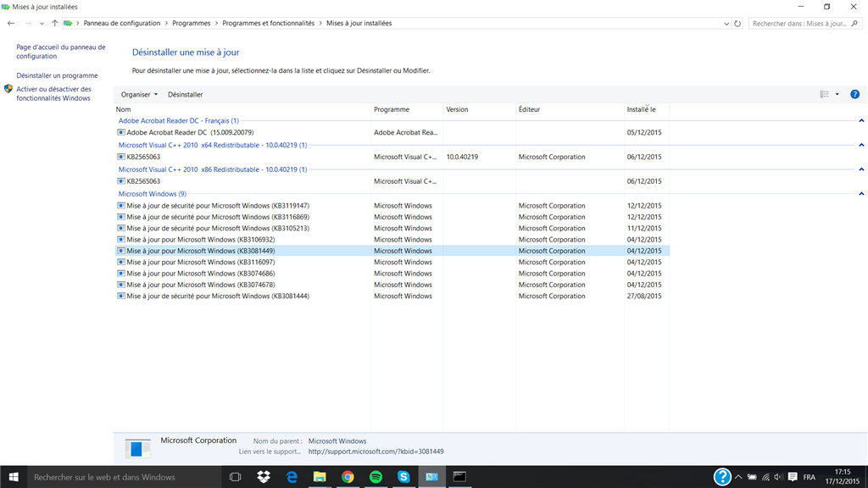The image size is (868, 488).
Task: Click the shield icon beside Windows features
Action: coord(8,89)
